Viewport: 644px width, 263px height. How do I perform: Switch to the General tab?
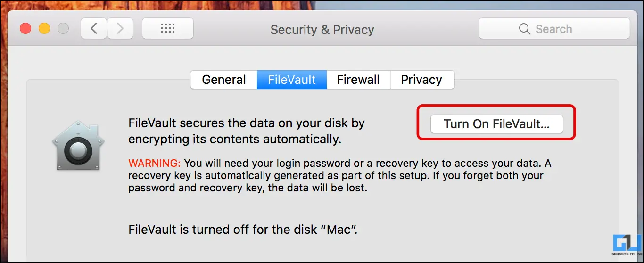pyautogui.click(x=224, y=80)
